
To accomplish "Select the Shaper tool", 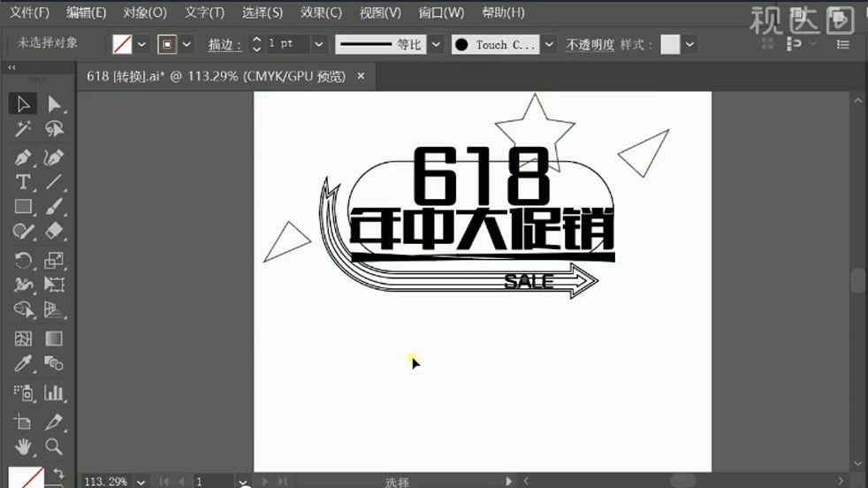I will [23, 231].
